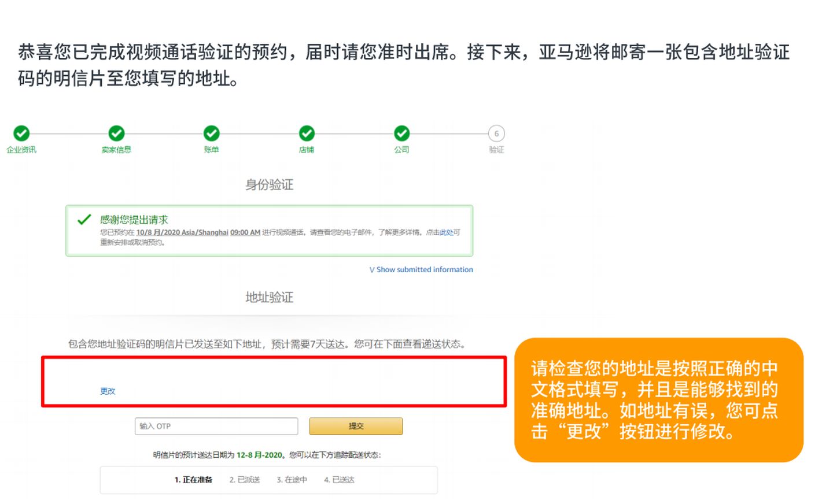Click the green checkmark beside 感谢您提出请求

84,220
